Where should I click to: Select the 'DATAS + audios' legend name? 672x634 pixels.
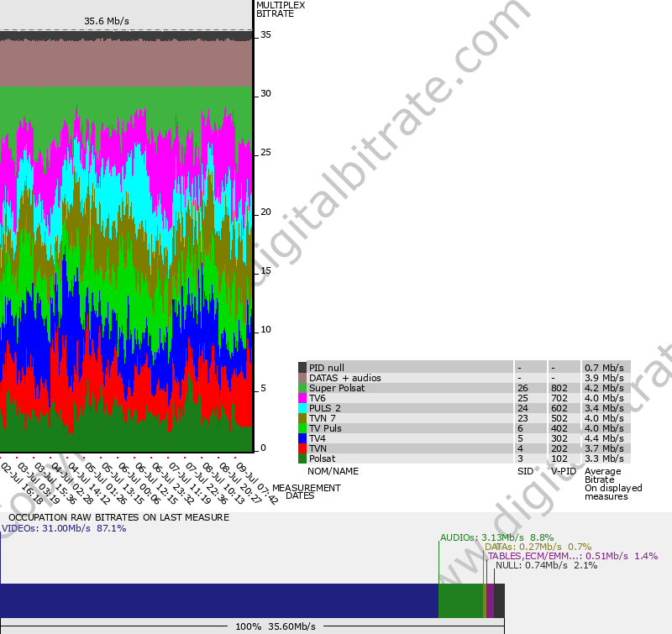[x=345, y=378]
